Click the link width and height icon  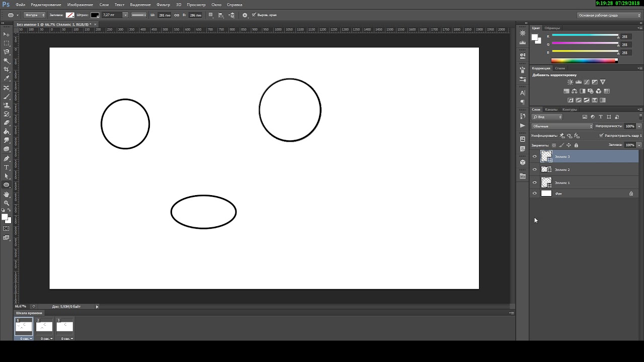pyautogui.click(x=177, y=15)
